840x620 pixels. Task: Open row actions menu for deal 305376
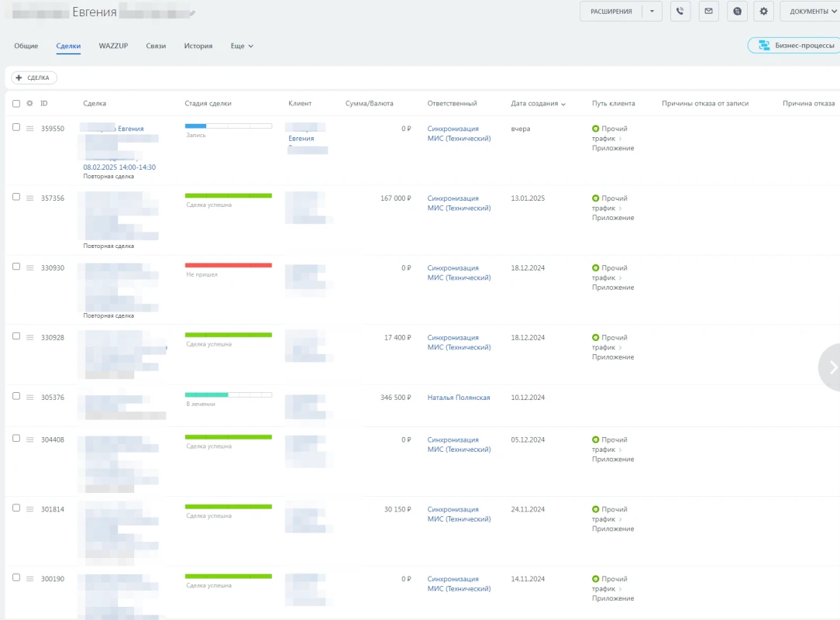pyautogui.click(x=30, y=398)
